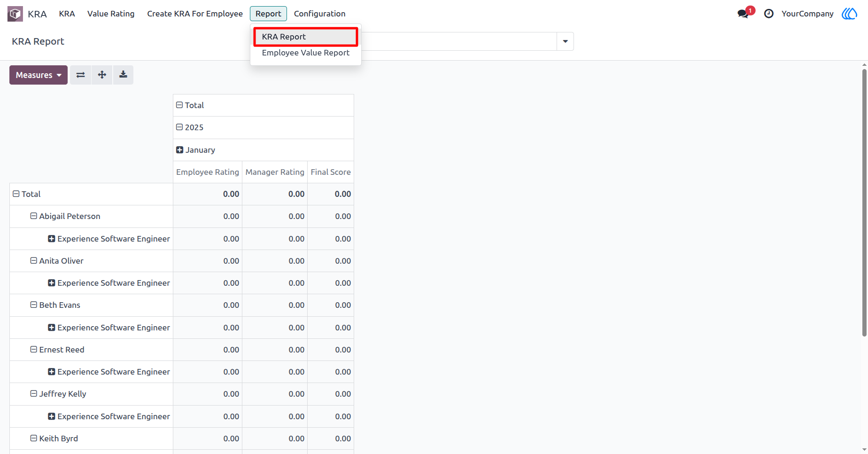Image resolution: width=868 pixels, height=454 pixels.
Task: Click the flip axis icon
Action: [x=81, y=75]
